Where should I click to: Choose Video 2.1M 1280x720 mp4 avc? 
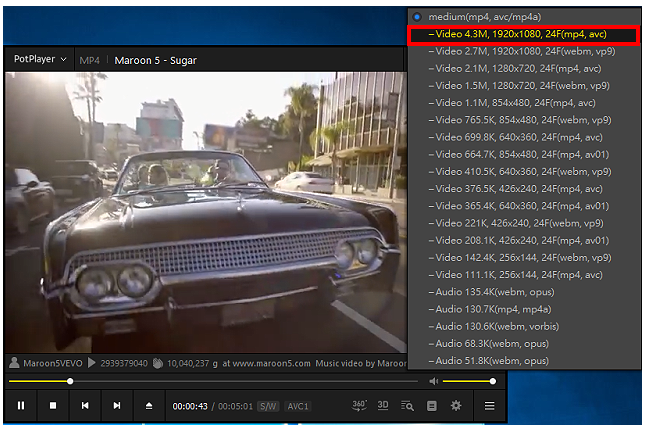point(523,69)
